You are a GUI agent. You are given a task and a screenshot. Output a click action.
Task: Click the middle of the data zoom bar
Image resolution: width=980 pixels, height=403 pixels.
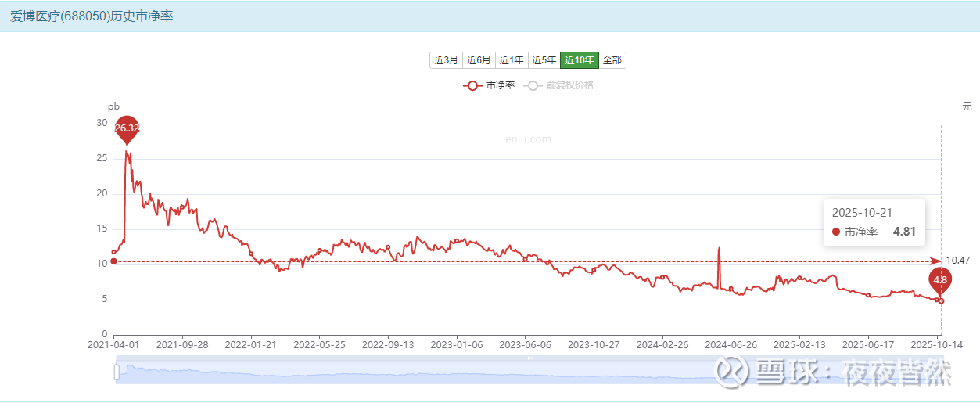coord(528,371)
